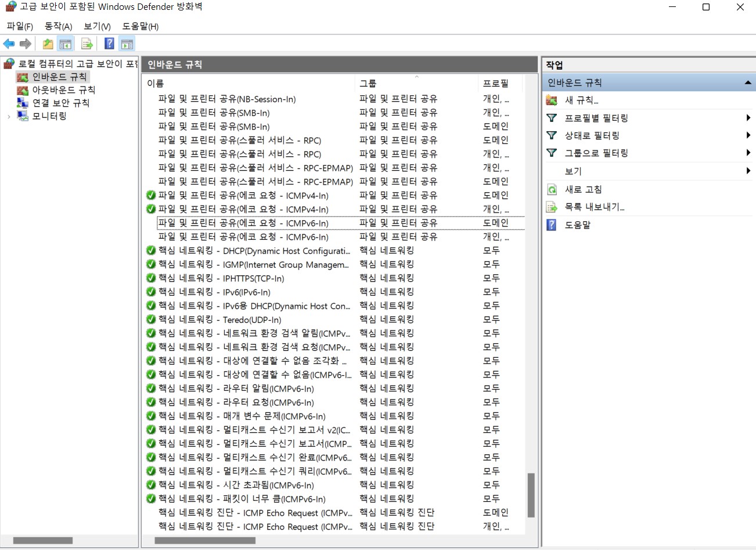
Task: Select 아웃바운드 규칙 in the tree
Action: 64,90
